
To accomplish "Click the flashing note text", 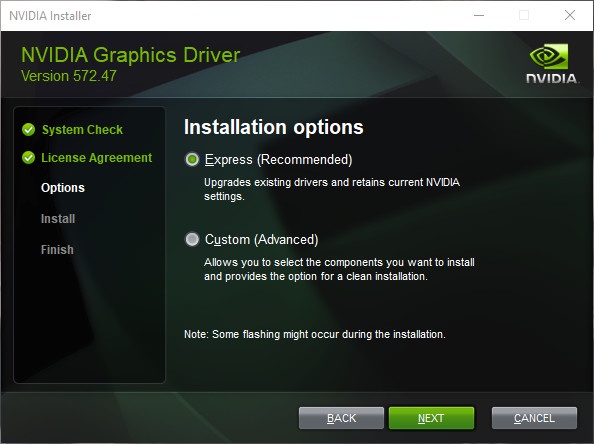I will pos(315,334).
